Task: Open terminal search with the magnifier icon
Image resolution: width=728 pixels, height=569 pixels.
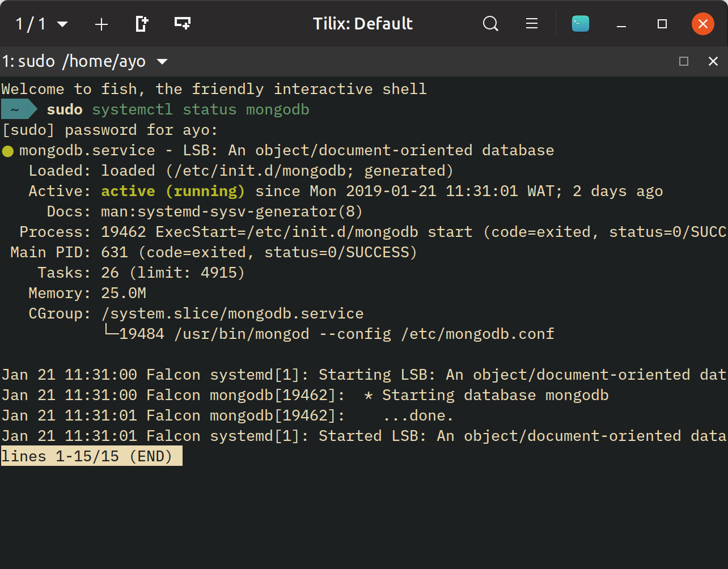Action: [x=490, y=24]
